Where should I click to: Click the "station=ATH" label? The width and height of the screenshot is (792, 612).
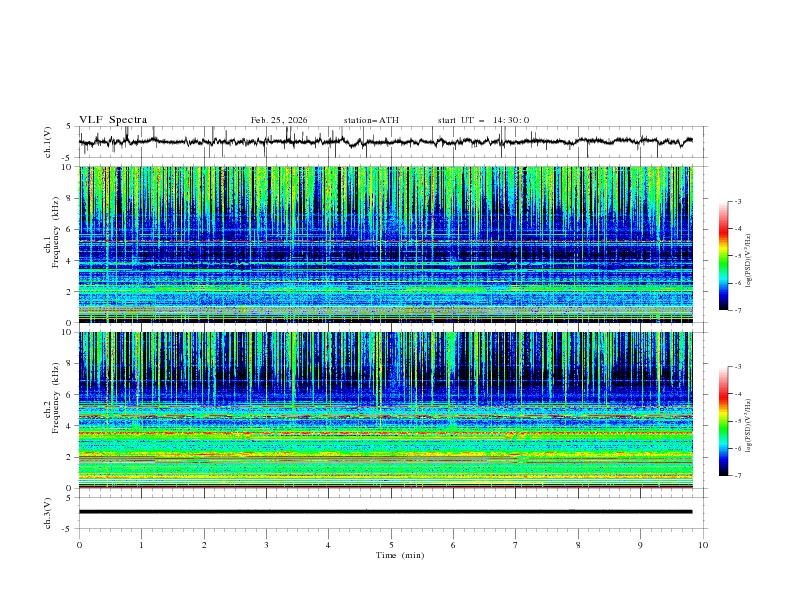click(x=371, y=120)
